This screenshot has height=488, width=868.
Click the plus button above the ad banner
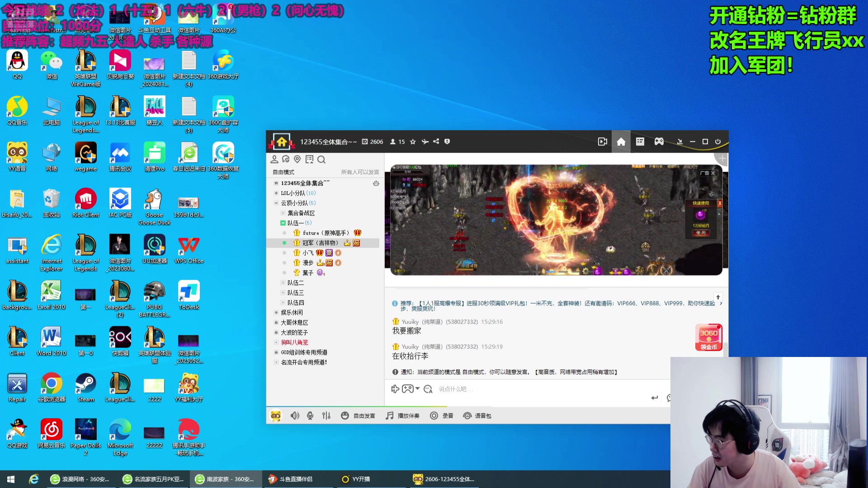pyautogui.click(x=722, y=159)
